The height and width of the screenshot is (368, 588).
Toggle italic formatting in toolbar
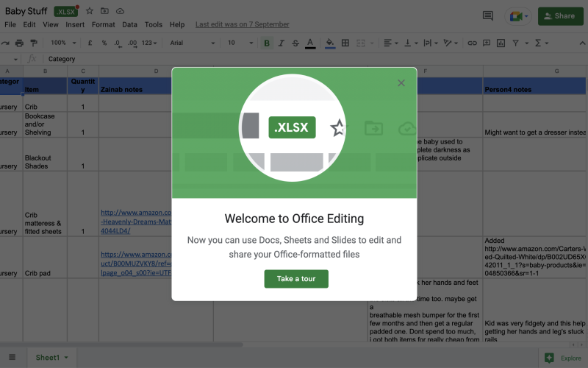(x=281, y=43)
